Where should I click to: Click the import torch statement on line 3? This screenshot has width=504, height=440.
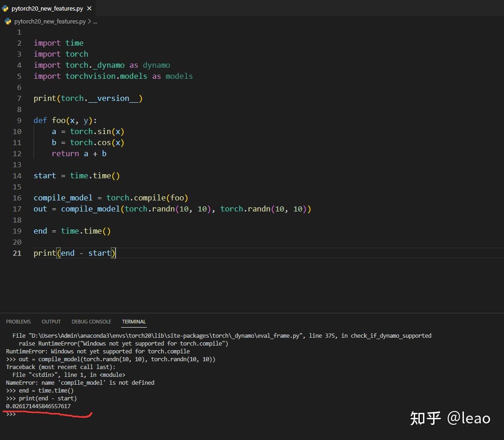click(61, 54)
